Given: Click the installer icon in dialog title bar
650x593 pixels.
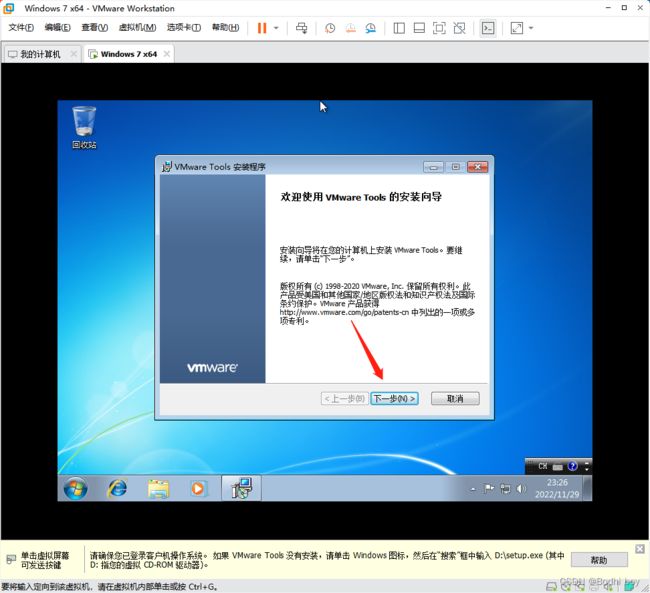Looking at the screenshot, I should pyautogui.click(x=167, y=167).
